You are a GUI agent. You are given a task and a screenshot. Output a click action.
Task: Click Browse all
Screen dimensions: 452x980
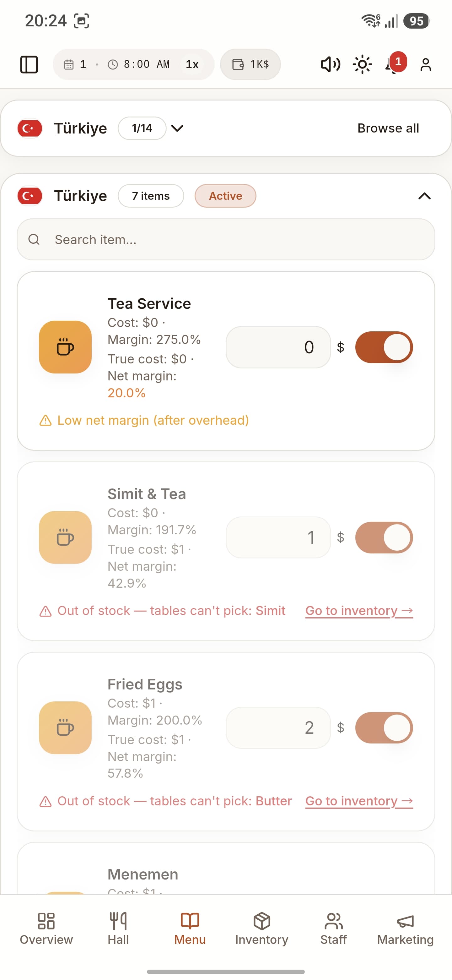(x=388, y=128)
